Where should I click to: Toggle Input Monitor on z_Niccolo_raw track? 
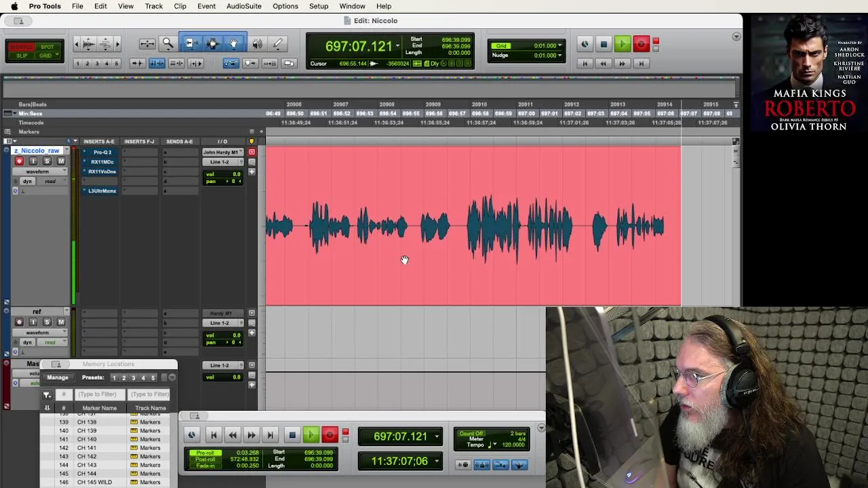[x=33, y=161]
